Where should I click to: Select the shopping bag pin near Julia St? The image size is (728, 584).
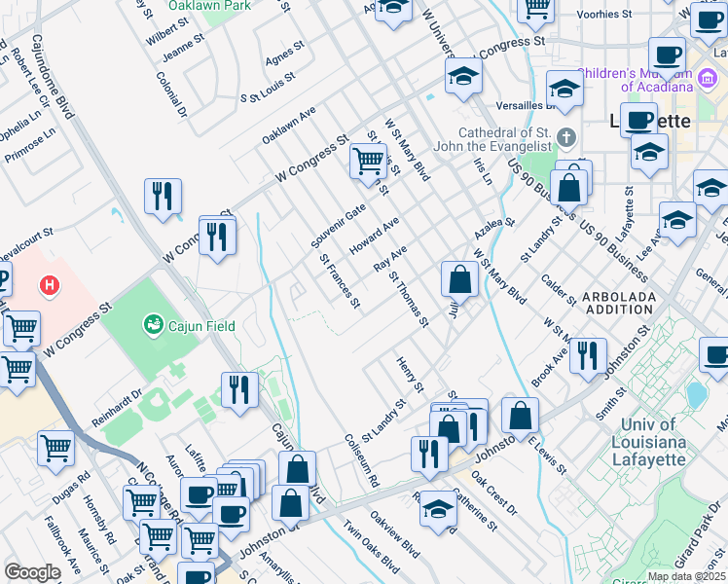point(459,282)
